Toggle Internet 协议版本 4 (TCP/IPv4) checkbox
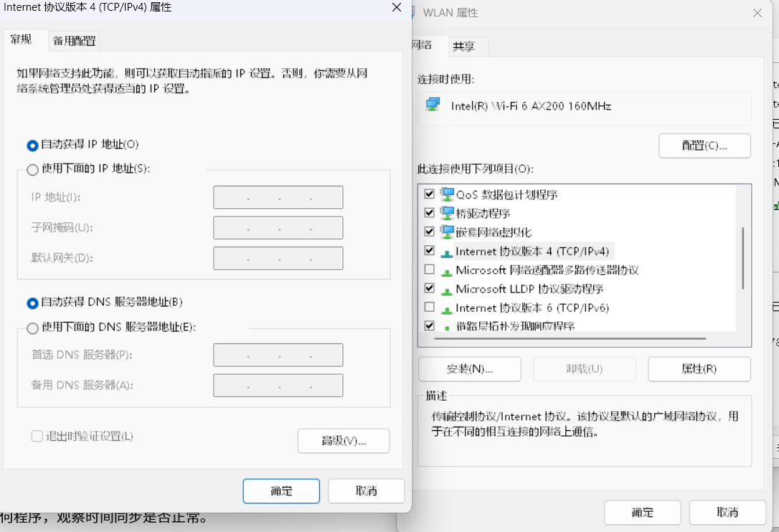The width and height of the screenshot is (779, 532). (430, 250)
